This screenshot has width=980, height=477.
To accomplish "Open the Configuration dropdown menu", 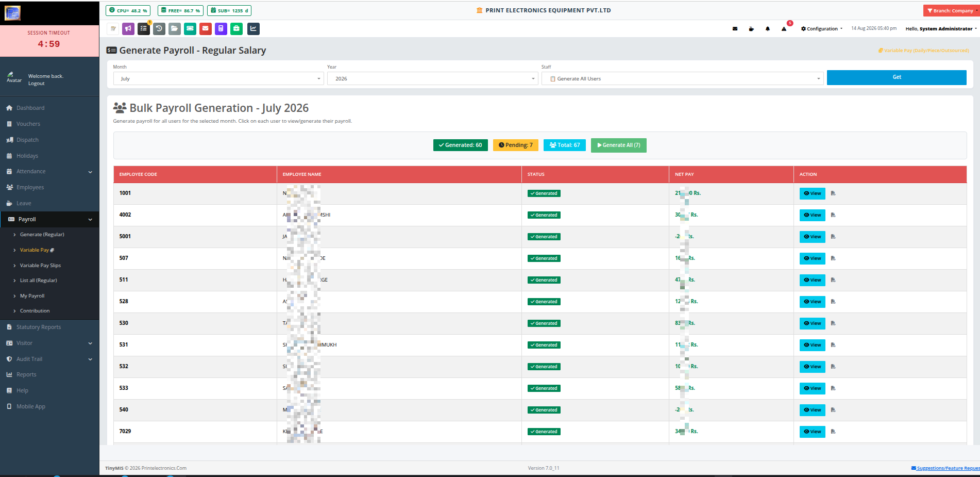I will click(822, 29).
